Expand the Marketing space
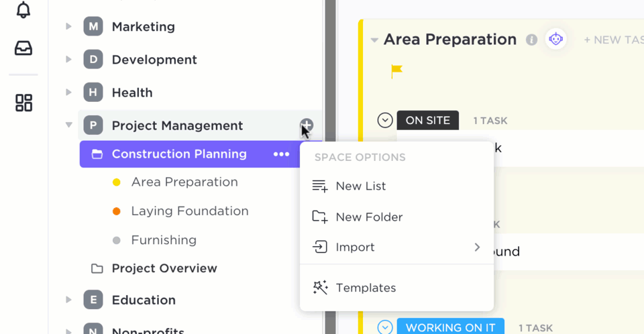The height and width of the screenshot is (334, 644). click(x=68, y=27)
